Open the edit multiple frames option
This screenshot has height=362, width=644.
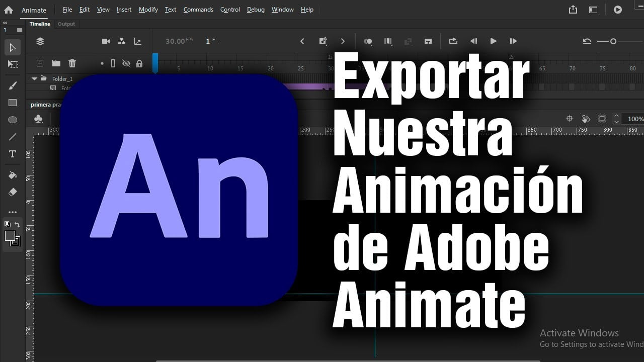388,41
